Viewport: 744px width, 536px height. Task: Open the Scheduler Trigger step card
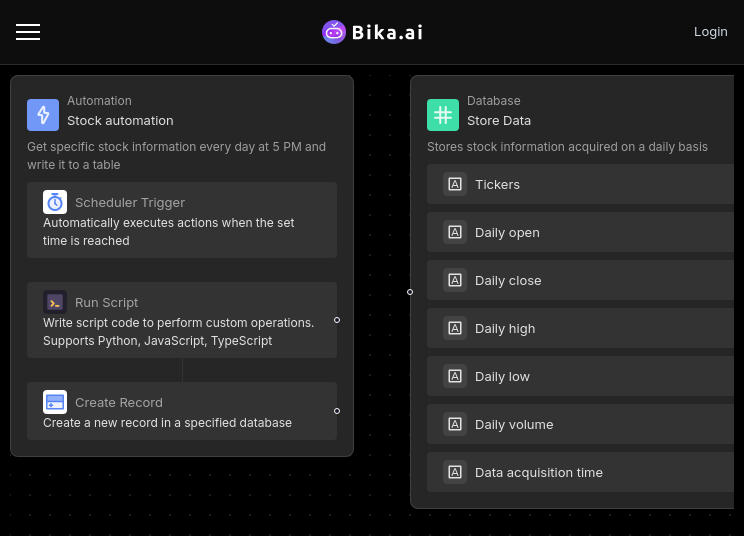click(x=182, y=220)
